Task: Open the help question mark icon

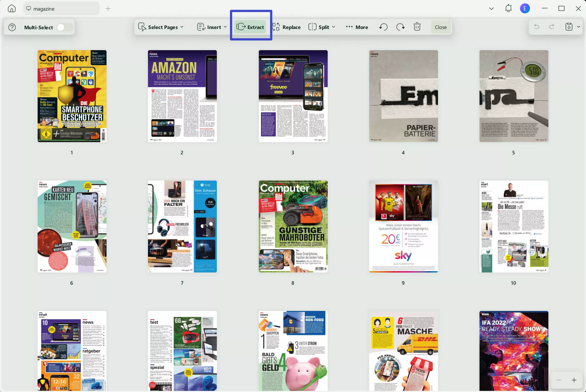Action: [x=12, y=27]
